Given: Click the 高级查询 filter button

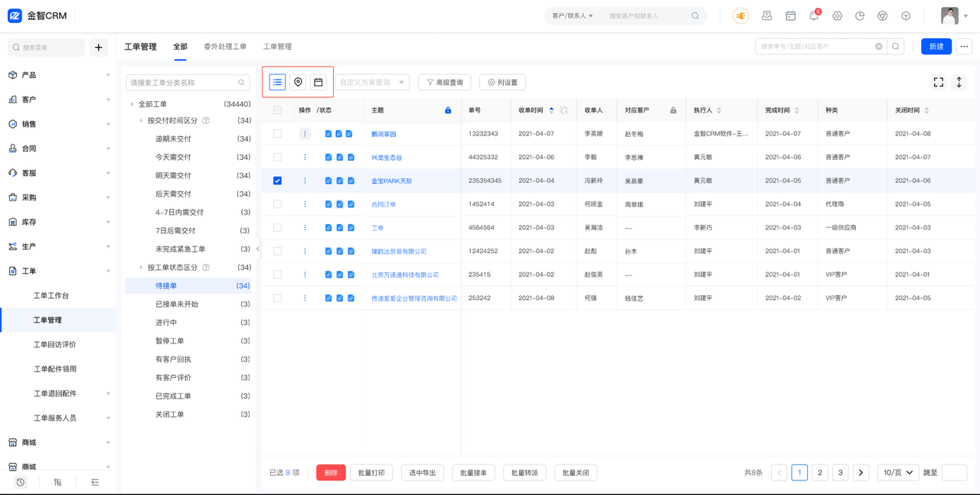Looking at the screenshot, I should click(x=444, y=82).
